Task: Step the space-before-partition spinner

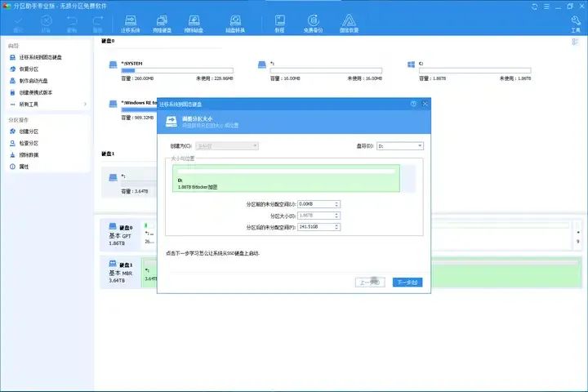Action: tap(336, 204)
